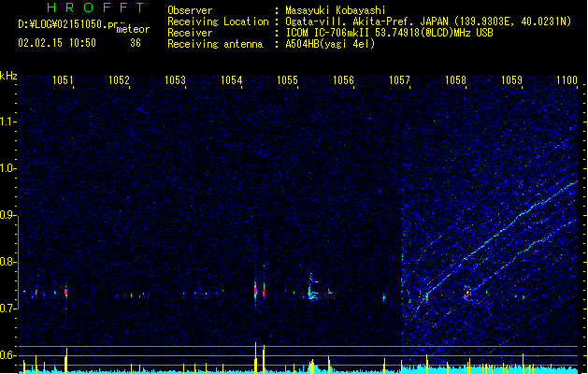Click the 1.1 kHz frequency label
588x374 pixels.
[x=7, y=122]
